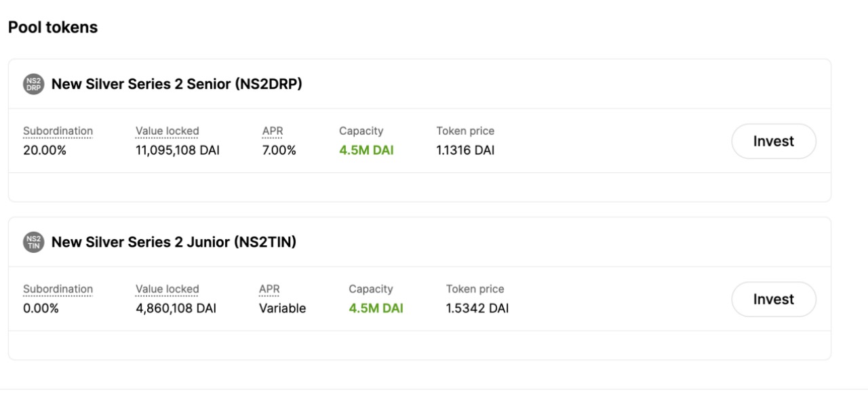868x410 pixels.
Task: Click Subordination label in Junior token card
Action: pyautogui.click(x=58, y=289)
